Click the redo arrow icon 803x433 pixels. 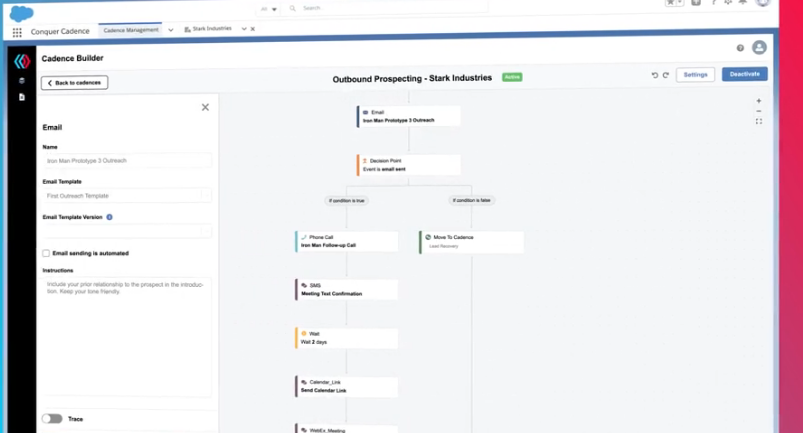pyautogui.click(x=665, y=75)
